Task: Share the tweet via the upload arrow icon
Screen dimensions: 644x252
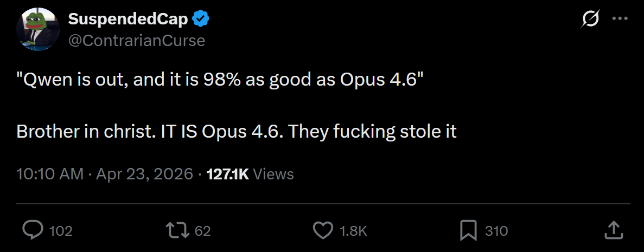Action: click(x=613, y=230)
